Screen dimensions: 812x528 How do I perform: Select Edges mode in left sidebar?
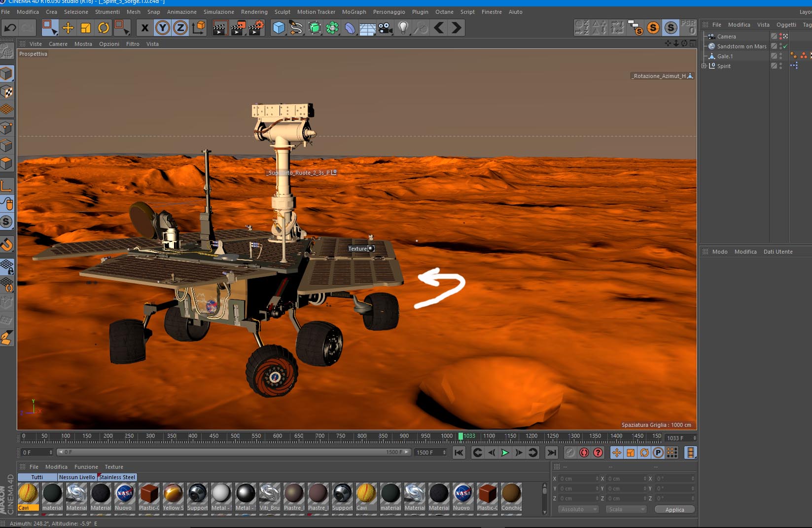coord(6,146)
